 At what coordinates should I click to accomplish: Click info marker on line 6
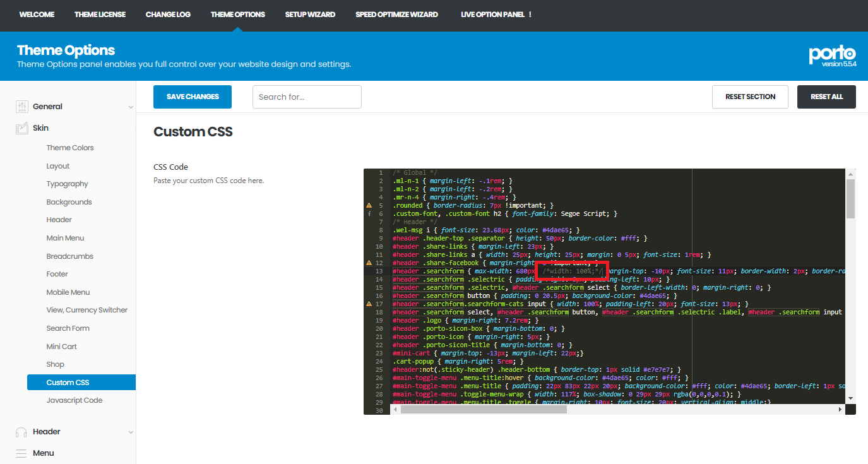[369, 214]
